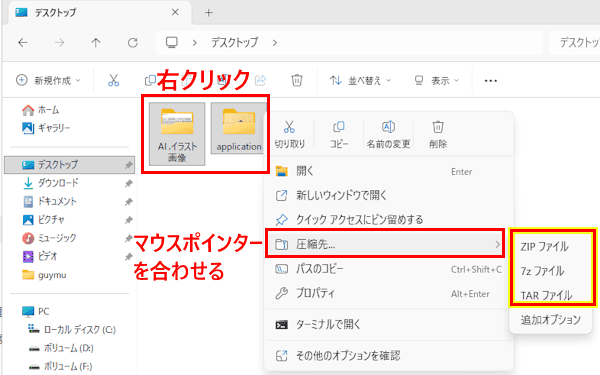Click デスクトップ in the address breadcrumb
Image resolution: width=600 pixels, height=375 pixels.
tap(235, 42)
